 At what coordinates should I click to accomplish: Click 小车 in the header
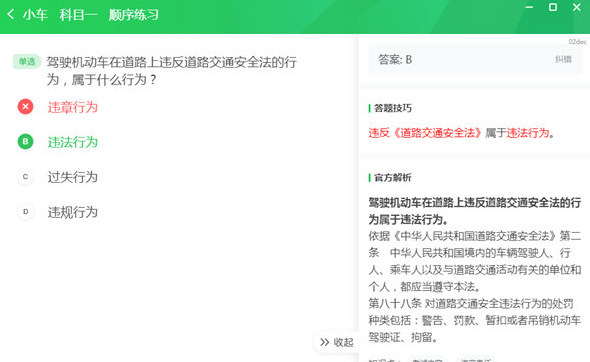click(35, 15)
